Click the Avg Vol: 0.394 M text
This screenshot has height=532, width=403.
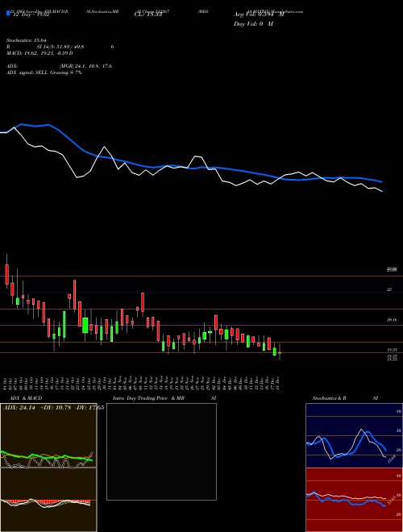tap(259, 15)
